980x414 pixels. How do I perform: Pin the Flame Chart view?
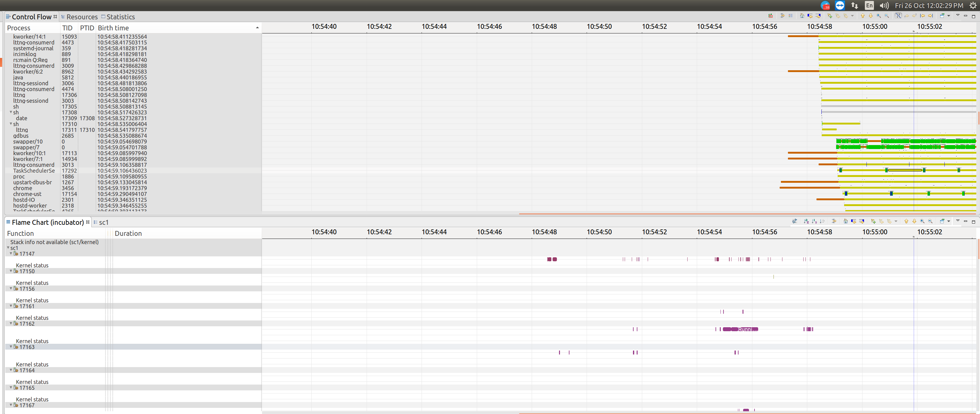pos(942,221)
